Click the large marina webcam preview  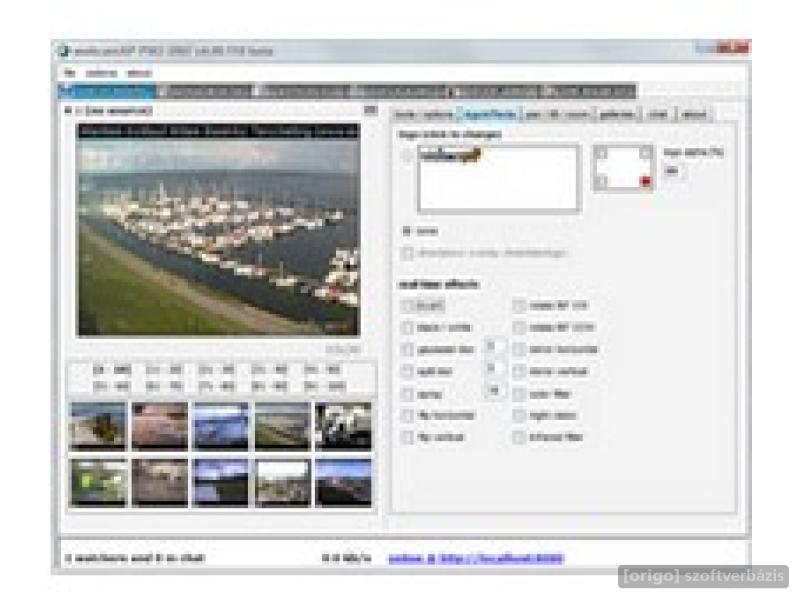[x=218, y=230]
